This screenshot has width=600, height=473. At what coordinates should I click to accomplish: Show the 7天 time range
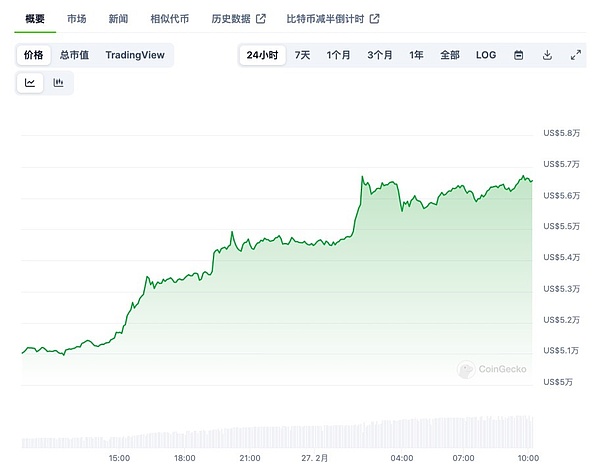coord(302,55)
